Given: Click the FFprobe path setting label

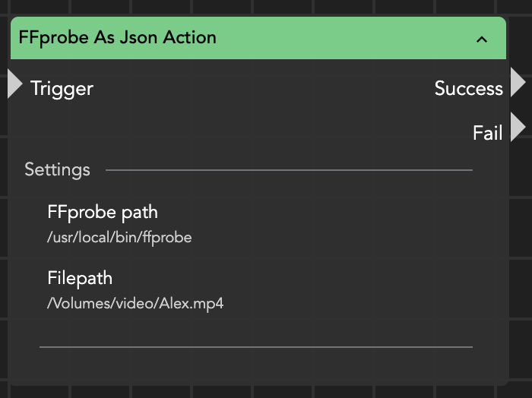Looking at the screenshot, I should 103,212.
